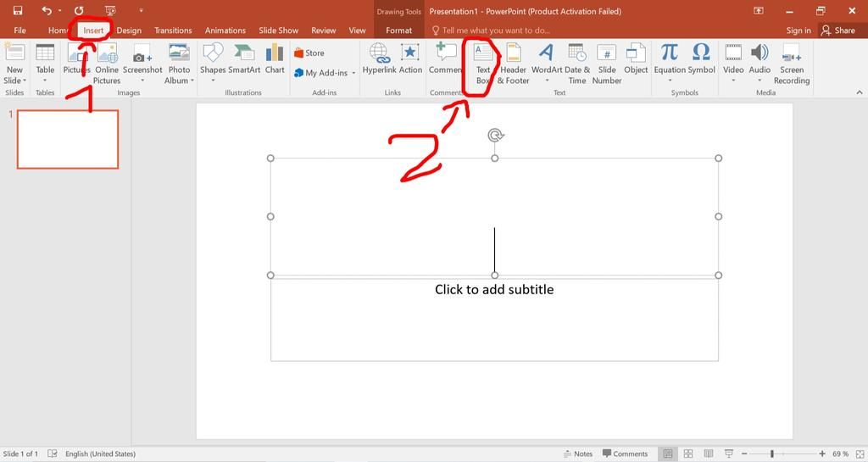Open the Review tab
The height and width of the screenshot is (462, 868).
click(323, 31)
